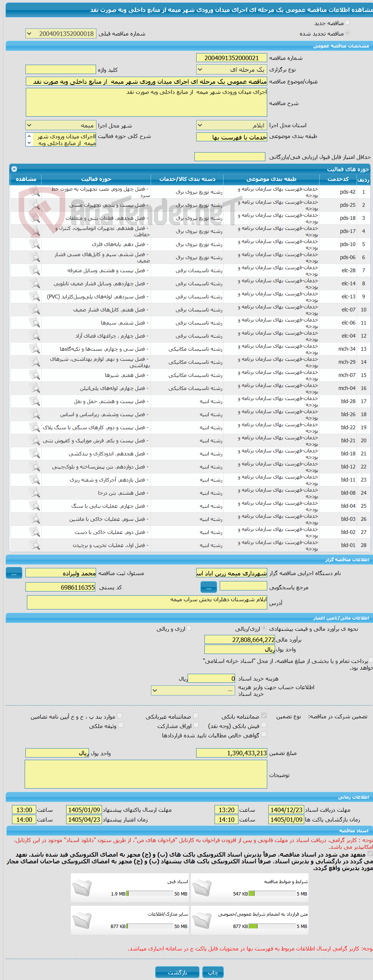
Task: Open view icon for row bld-01
Action: click(34, 545)
